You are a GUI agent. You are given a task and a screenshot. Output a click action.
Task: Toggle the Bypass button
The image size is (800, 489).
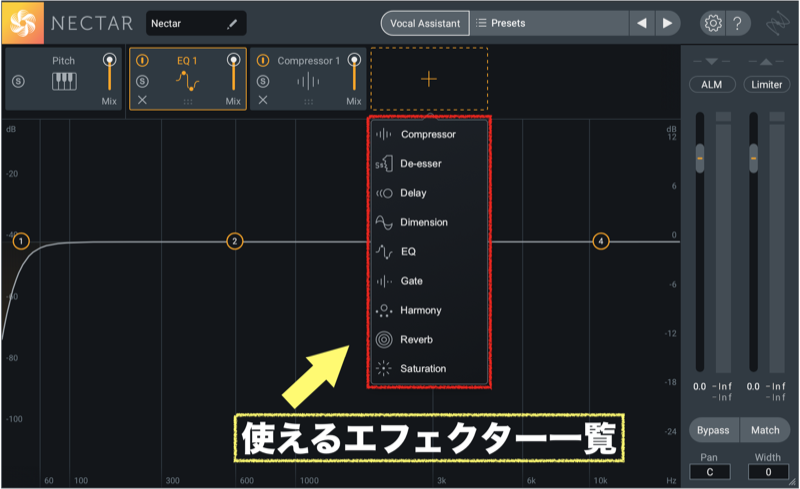click(713, 430)
